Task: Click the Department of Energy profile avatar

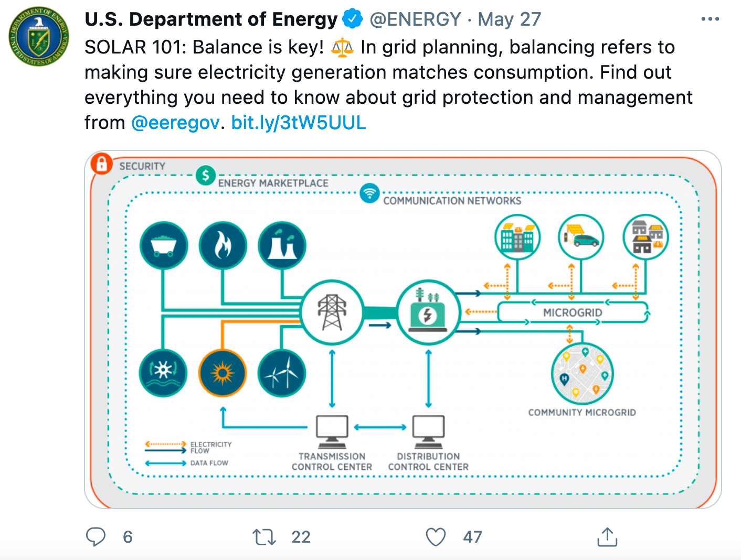Action: [39, 37]
